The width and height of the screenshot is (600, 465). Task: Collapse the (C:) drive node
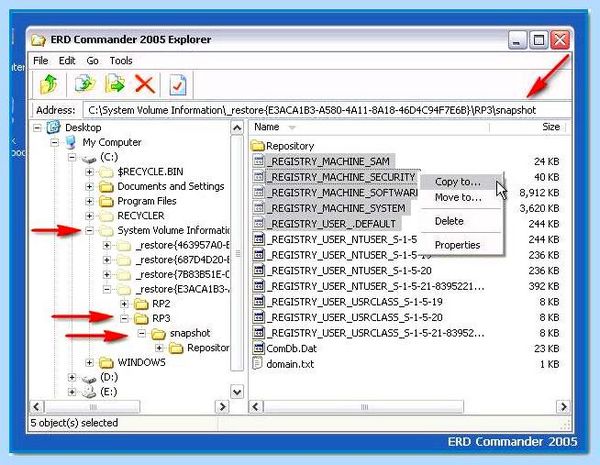pos(72,157)
